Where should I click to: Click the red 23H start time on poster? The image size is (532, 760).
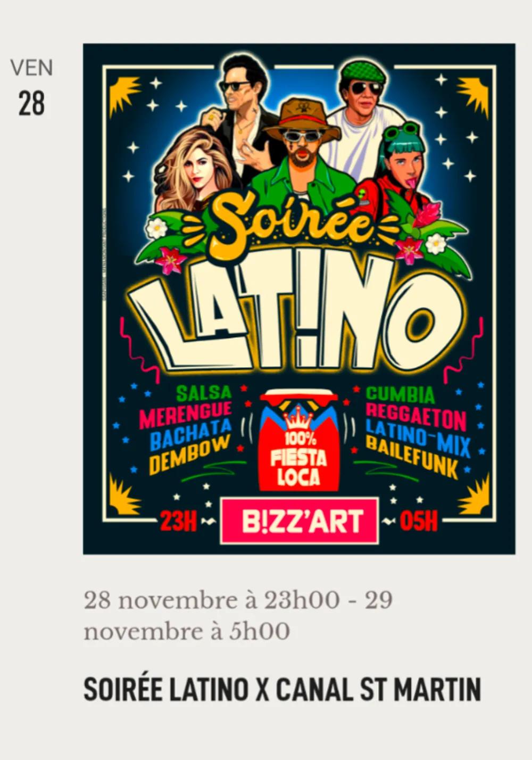[x=179, y=522]
